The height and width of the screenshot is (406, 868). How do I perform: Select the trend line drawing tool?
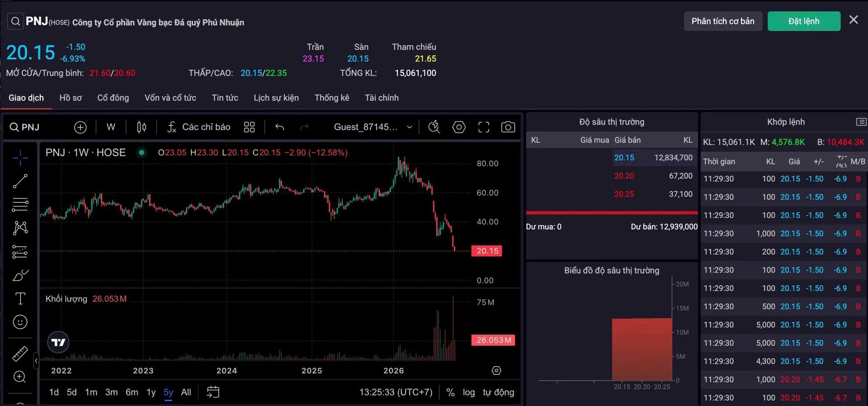click(x=20, y=181)
